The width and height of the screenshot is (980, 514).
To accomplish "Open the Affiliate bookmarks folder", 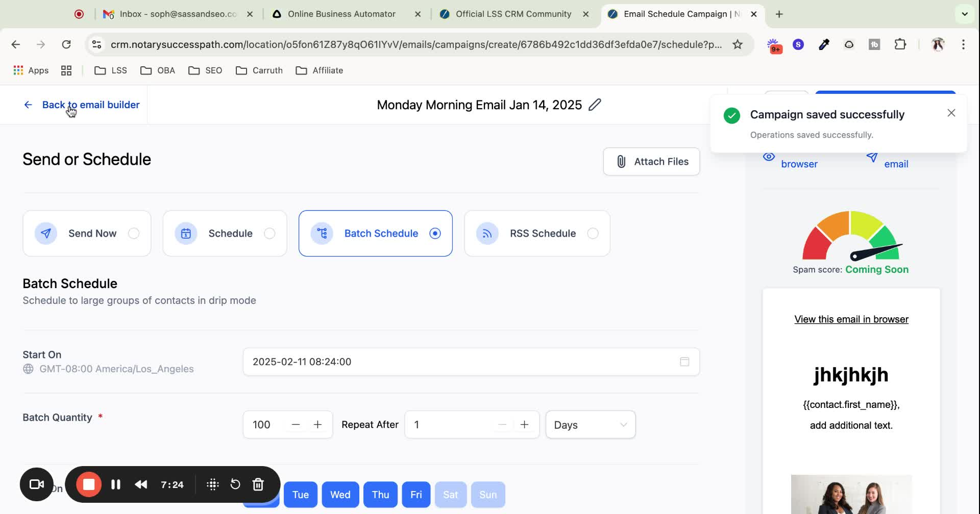I will coord(320,70).
